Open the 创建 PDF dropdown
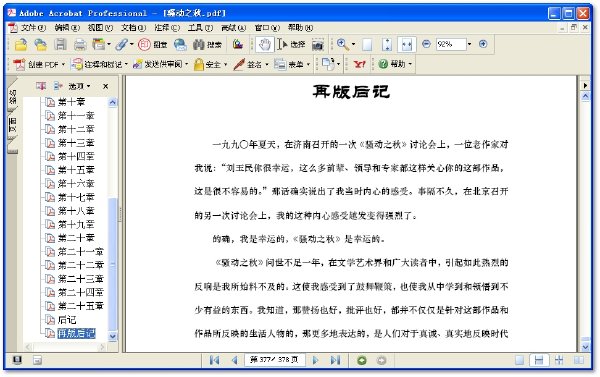The height and width of the screenshot is (377, 600). (x=39, y=64)
